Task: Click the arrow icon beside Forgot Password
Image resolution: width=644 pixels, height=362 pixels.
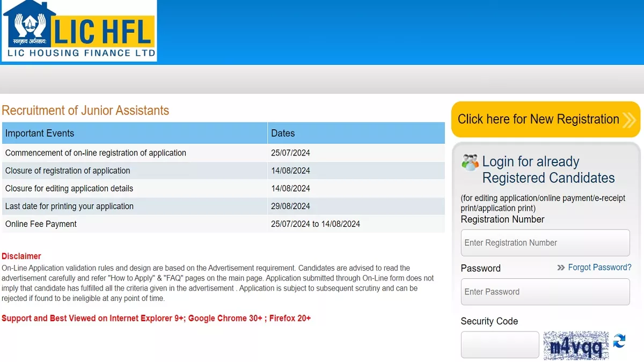Action: point(561,268)
